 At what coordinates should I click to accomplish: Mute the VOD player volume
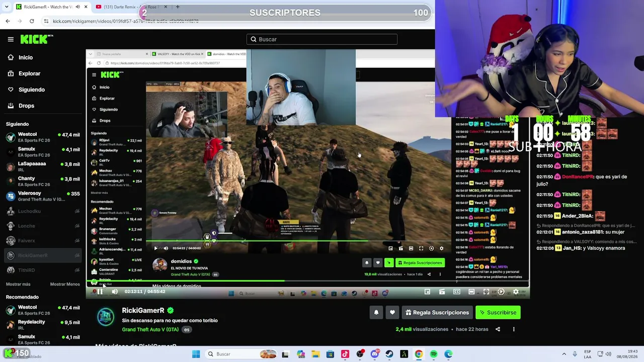tap(115, 292)
